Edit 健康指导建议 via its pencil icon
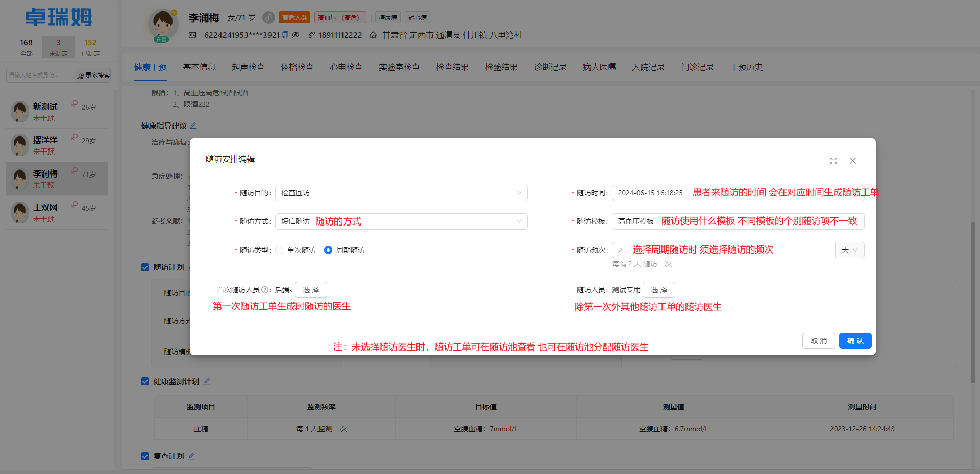This screenshot has width=980, height=474. pyautogui.click(x=193, y=125)
